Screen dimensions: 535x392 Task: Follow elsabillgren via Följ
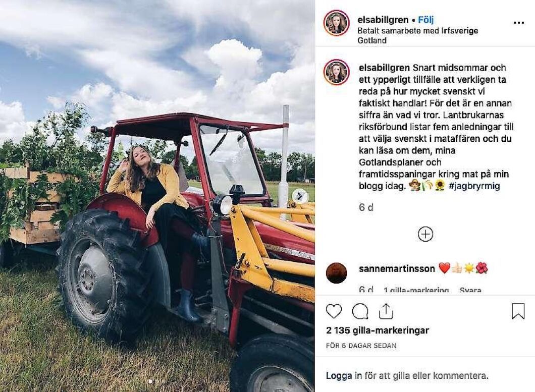(426, 20)
